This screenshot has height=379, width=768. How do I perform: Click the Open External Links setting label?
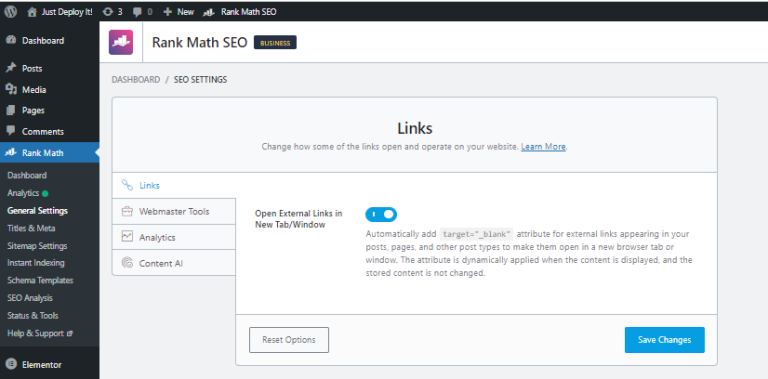299,219
